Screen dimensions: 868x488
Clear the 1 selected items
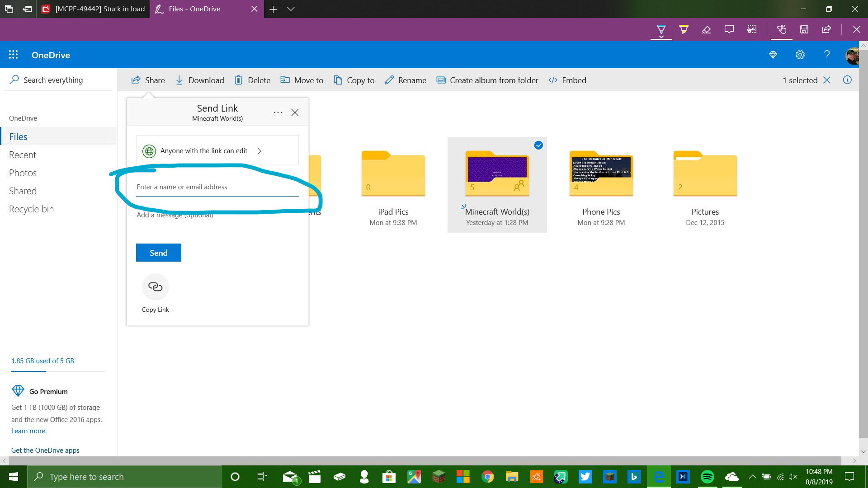[x=827, y=80]
